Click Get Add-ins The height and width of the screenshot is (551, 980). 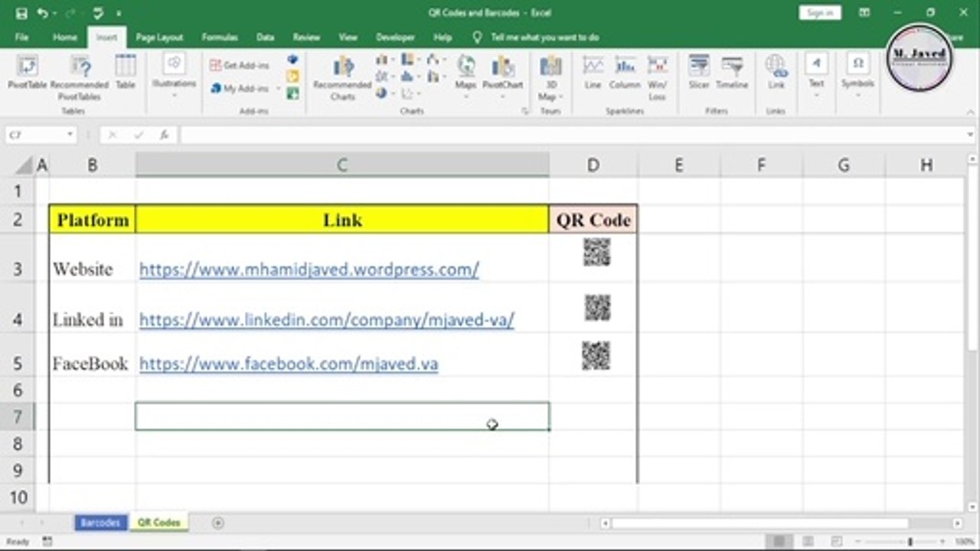click(x=240, y=66)
